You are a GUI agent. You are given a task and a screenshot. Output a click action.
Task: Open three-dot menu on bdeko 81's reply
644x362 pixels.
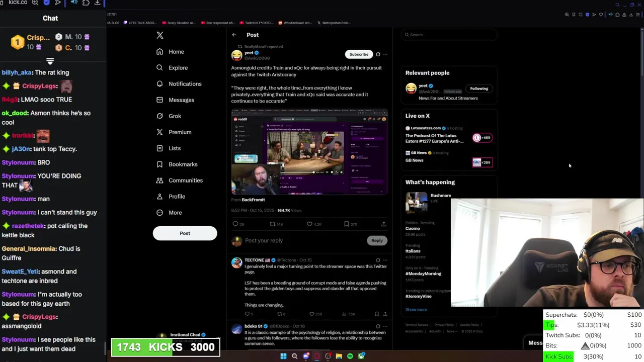tap(385, 326)
